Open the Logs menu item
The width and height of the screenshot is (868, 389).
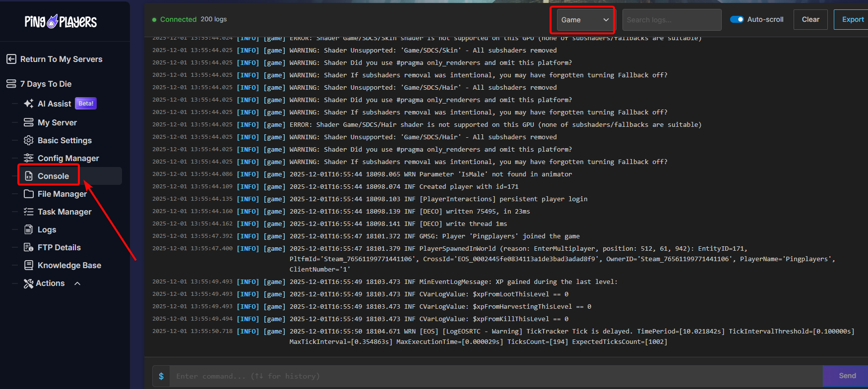47,229
